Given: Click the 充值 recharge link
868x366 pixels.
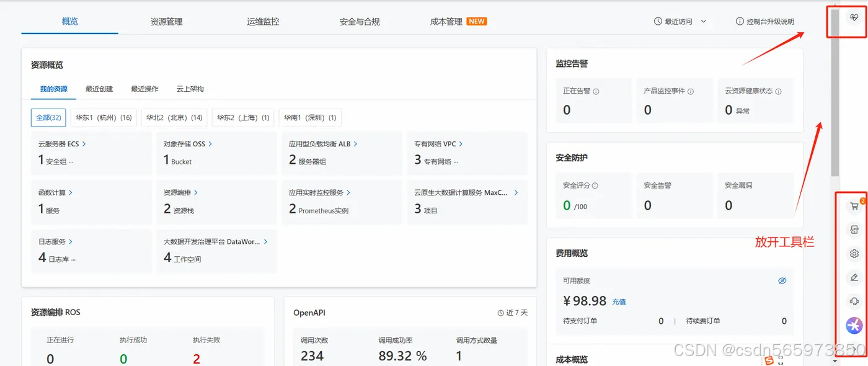Looking at the screenshot, I should tap(619, 301).
